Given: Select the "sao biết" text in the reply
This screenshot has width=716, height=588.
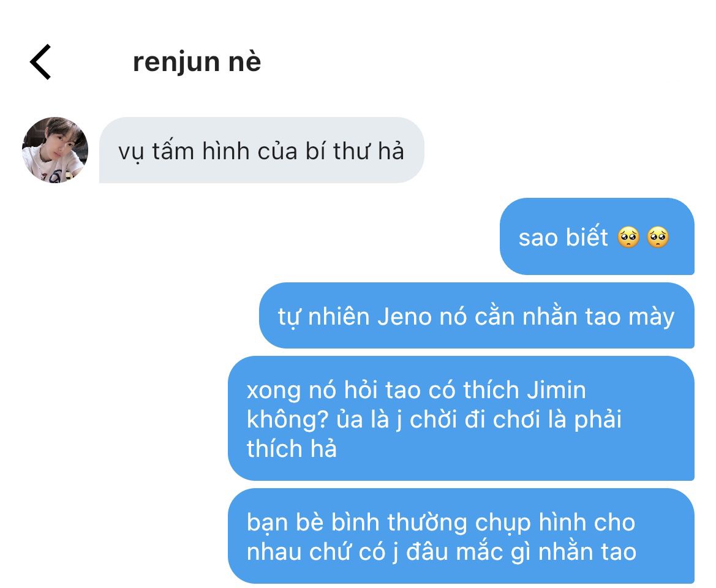Looking at the screenshot, I should 563,238.
